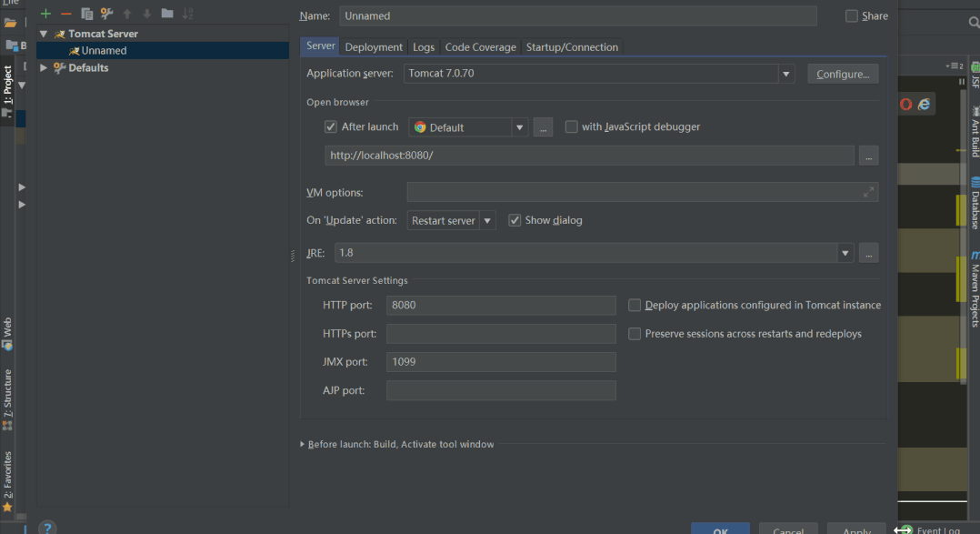The height and width of the screenshot is (534, 980).
Task: Open the Structure tool window
Action: tap(7, 399)
